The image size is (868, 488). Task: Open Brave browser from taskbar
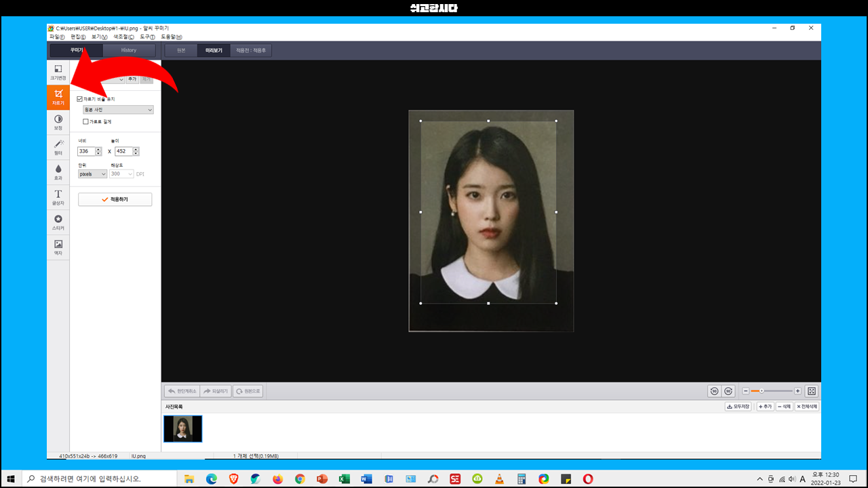pos(233,479)
